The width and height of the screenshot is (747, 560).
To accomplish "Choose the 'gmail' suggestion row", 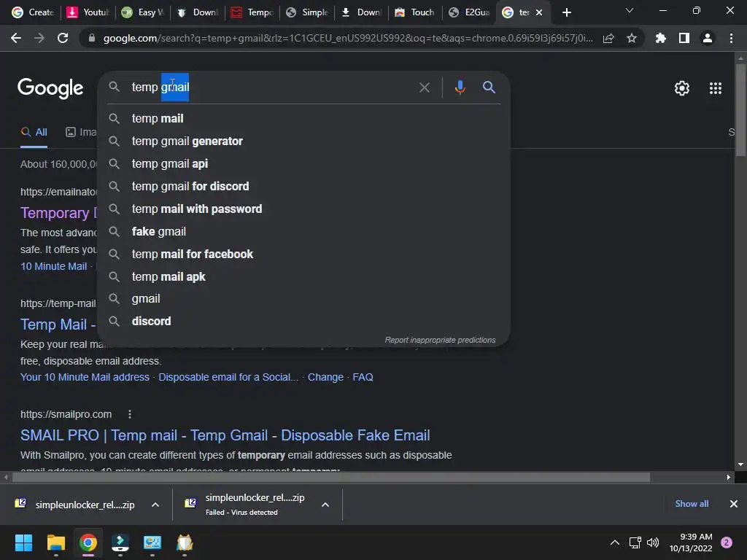I will point(303,298).
